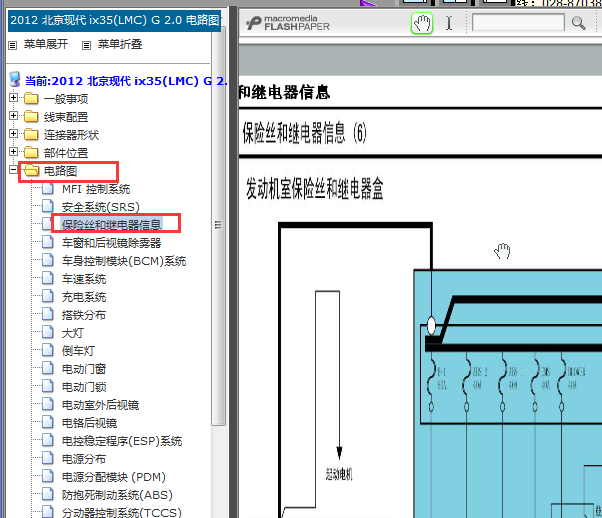
Task: Click the 起动电机 label in the diagram
Action: (339, 475)
